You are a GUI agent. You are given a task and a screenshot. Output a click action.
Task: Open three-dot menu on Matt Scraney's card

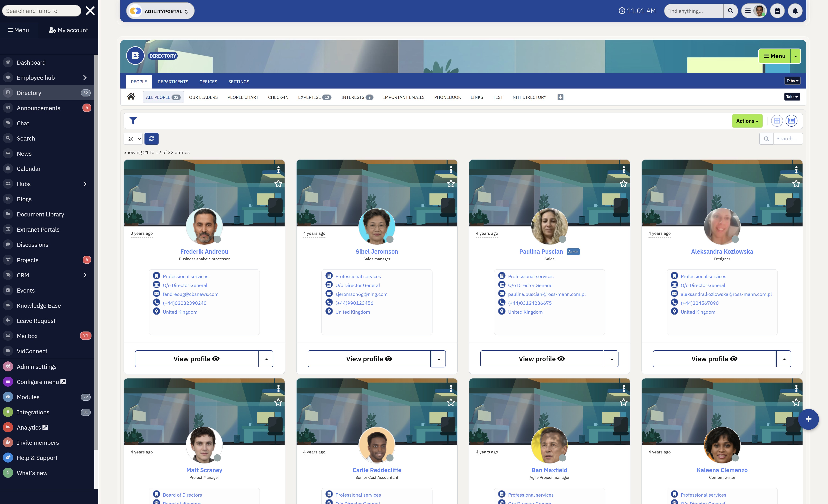pyautogui.click(x=278, y=388)
